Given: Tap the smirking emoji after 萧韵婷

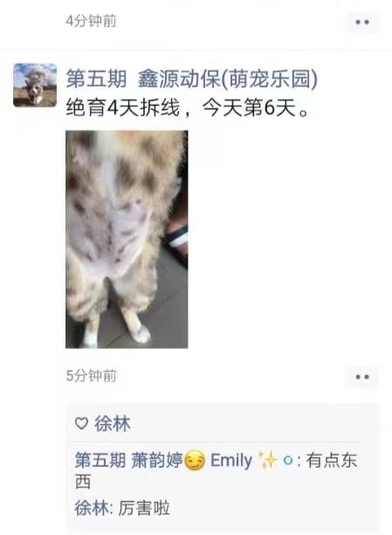Looking at the screenshot, I should [195, 461].
